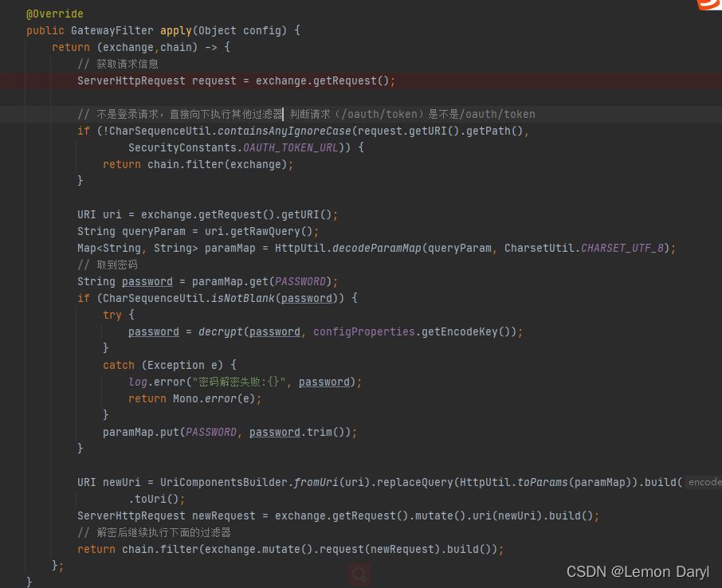
Task: Click return chain.filter(exchange); statement
Action: point(198,164)
